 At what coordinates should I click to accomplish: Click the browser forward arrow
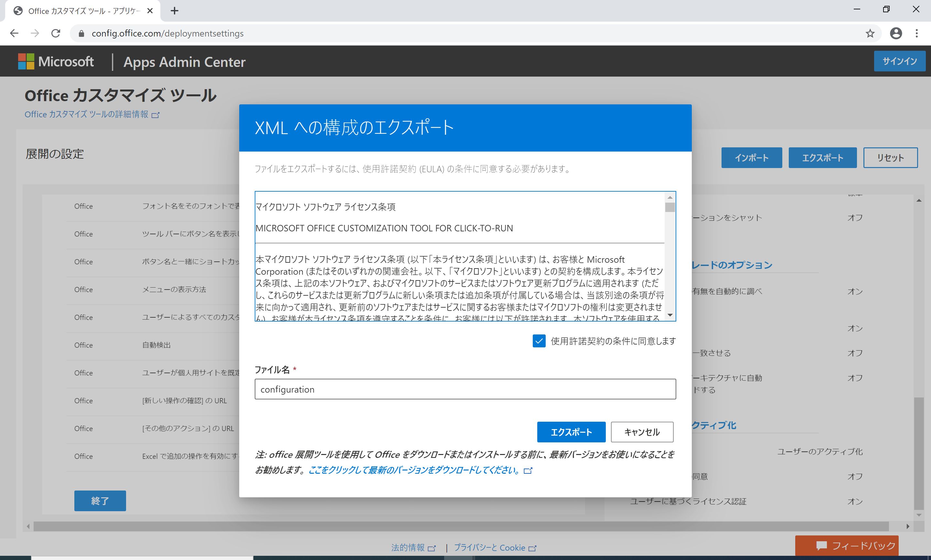pyautogui.click(x=35, y=33)
